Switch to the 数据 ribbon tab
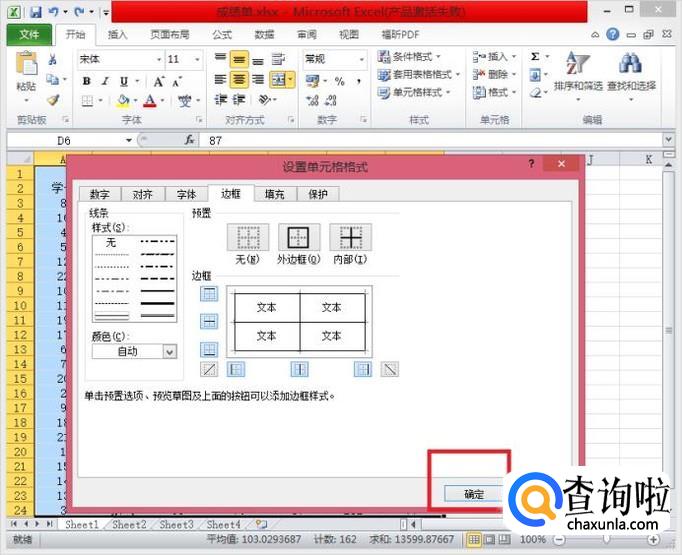 264,34
